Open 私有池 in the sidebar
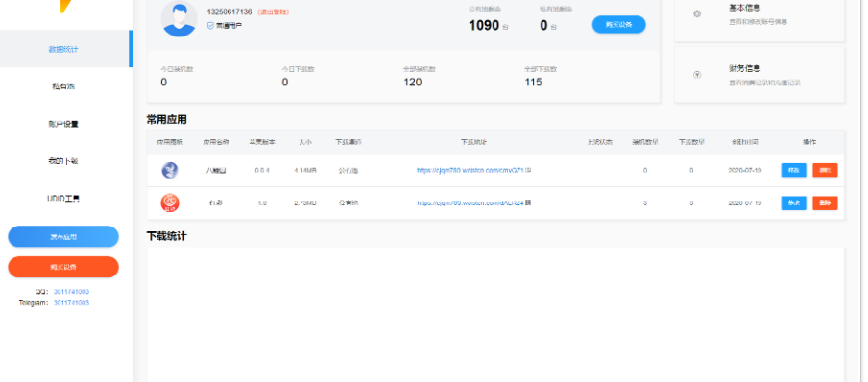868x382 pixels. pyautogui.click(x=64, y=85)
